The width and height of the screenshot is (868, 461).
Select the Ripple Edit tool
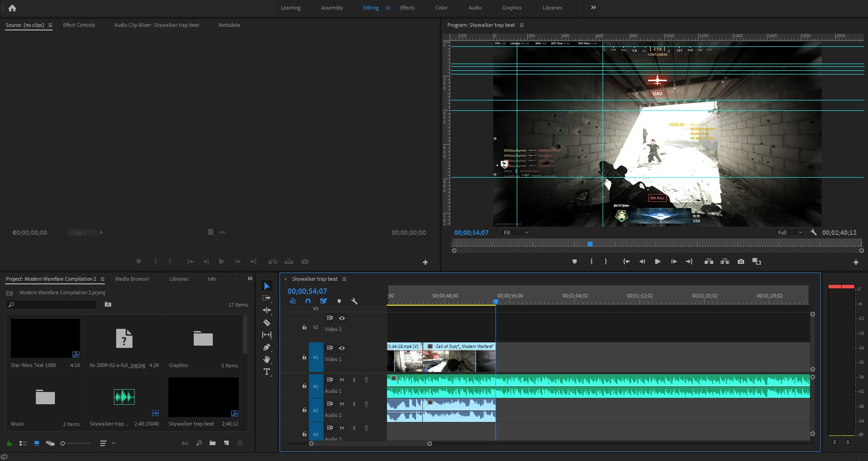267,311
